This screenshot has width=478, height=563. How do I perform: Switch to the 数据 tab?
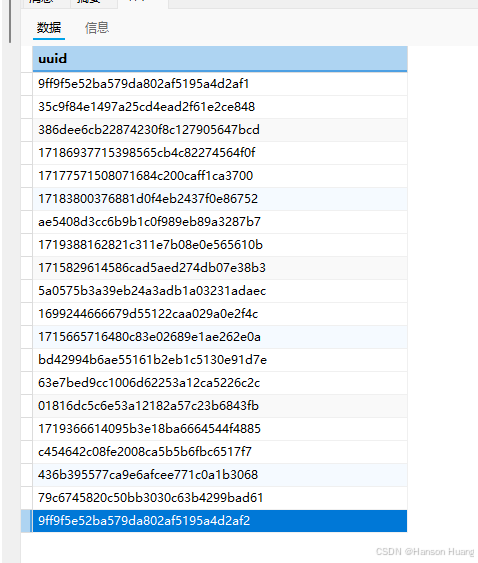tap(49, 28)
